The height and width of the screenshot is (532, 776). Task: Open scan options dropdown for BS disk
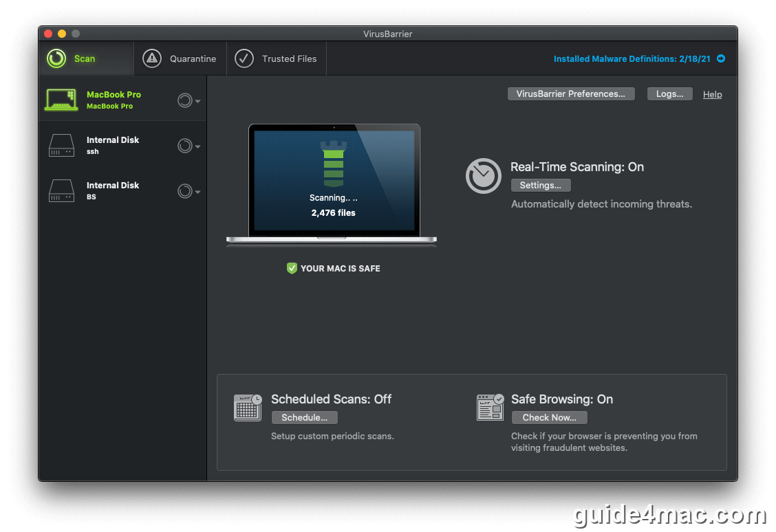pyautogui.click(x=198, y=192)
